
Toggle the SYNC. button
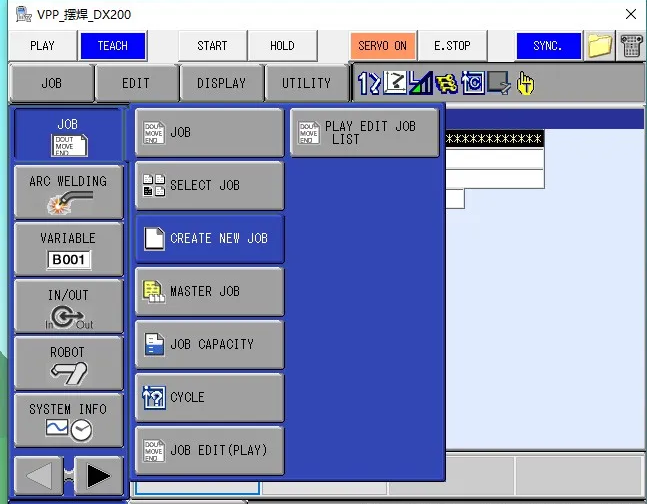pos(548,45)
